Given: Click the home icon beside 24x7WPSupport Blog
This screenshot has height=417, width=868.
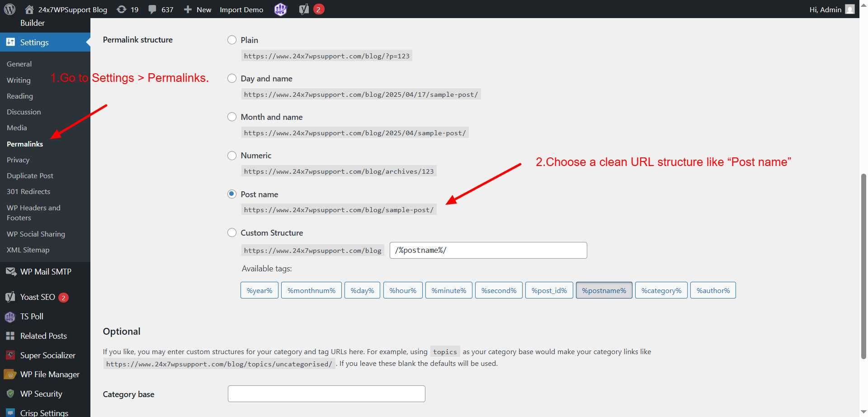Looking at the screenshot, I should point(29,9).
